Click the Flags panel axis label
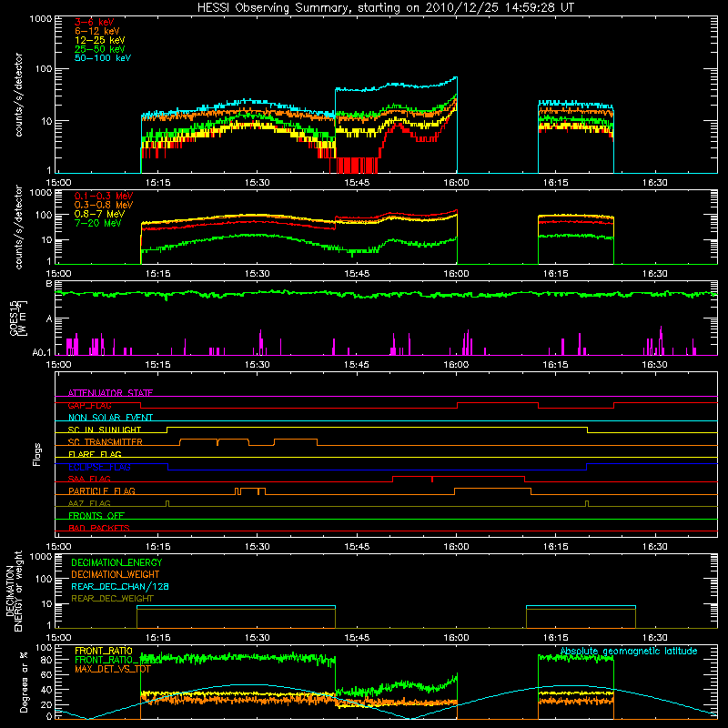The image size is (728, 728). (37, 454)
